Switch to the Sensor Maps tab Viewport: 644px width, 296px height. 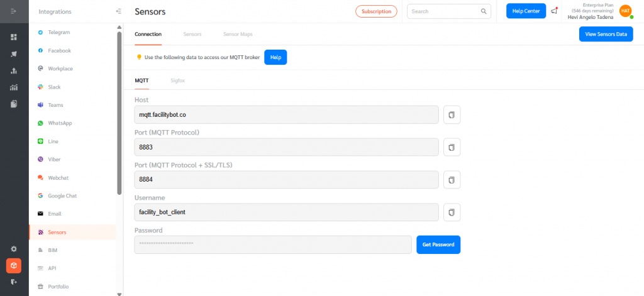tap(238, 34)
